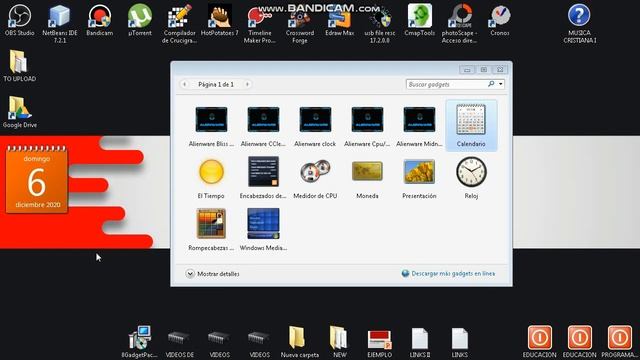The width and height of the screenshot is (640, 360).
Task: Select the Alienware clock gadget
Action: point(315,126)
